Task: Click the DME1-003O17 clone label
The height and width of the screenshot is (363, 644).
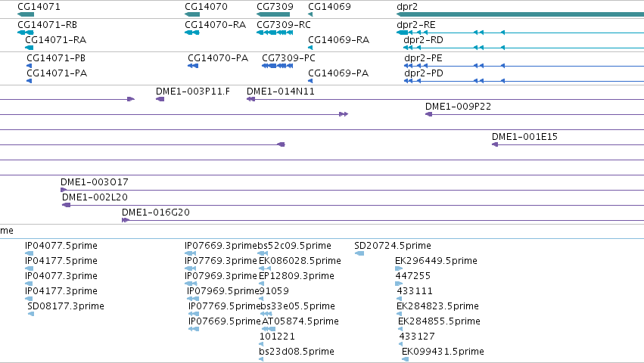Action: [x=95, y=182]
